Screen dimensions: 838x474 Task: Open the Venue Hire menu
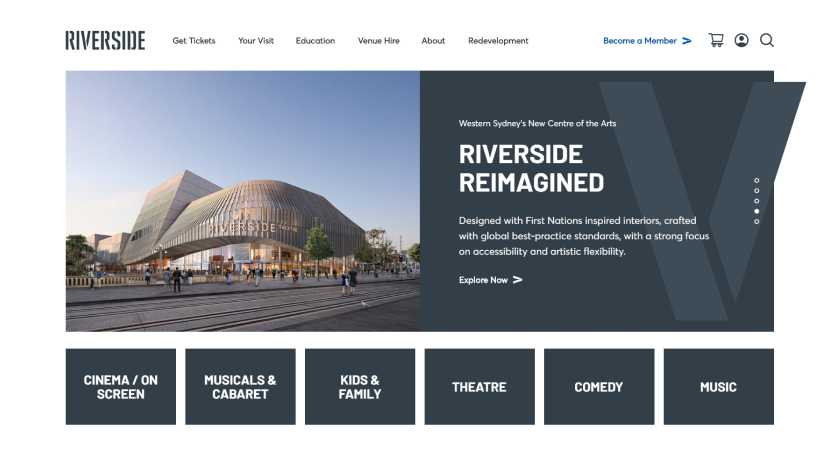(378, 41)
